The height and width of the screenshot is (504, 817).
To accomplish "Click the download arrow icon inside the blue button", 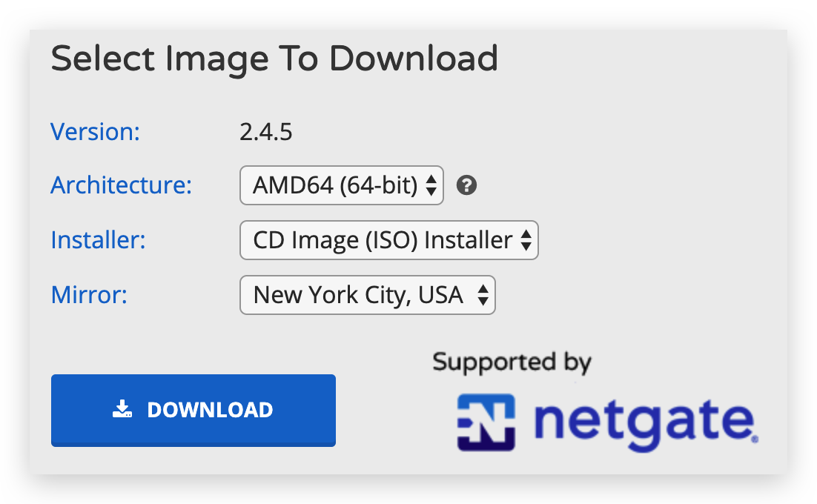I will (122, 409).
